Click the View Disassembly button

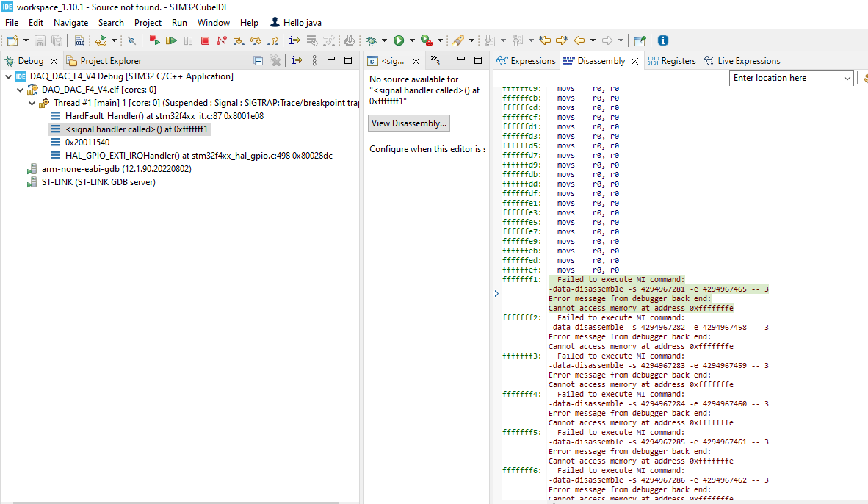[409, 123]
